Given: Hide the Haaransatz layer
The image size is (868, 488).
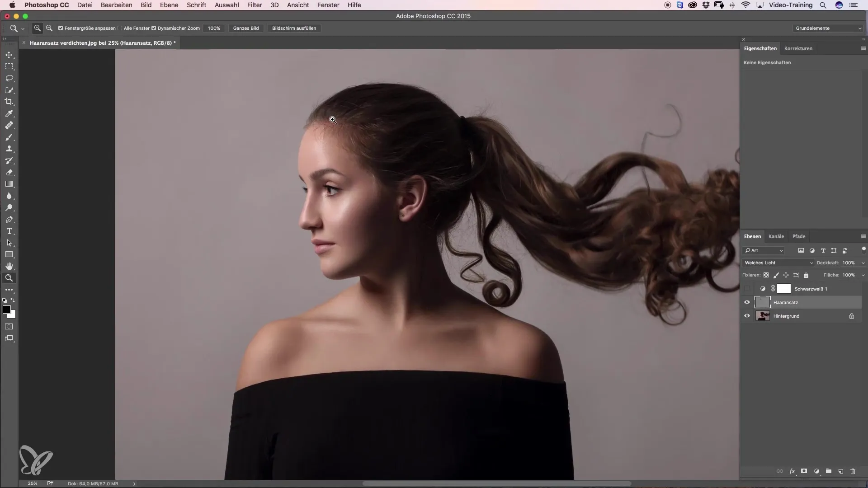Looking at the screenshot, I should pos(747,302).
